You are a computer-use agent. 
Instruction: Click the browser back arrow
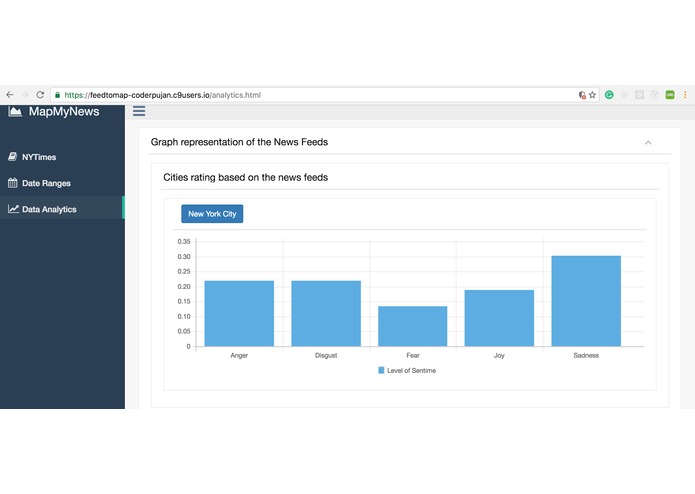[10, 95]
